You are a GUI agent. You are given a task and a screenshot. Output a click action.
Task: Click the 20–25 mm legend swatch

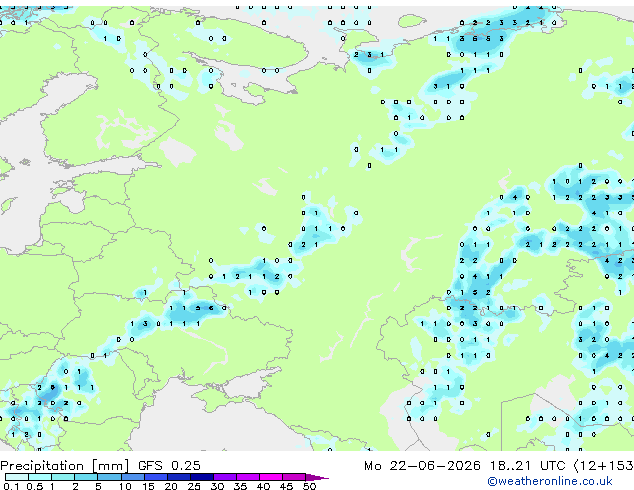click(x=179, y=477)
